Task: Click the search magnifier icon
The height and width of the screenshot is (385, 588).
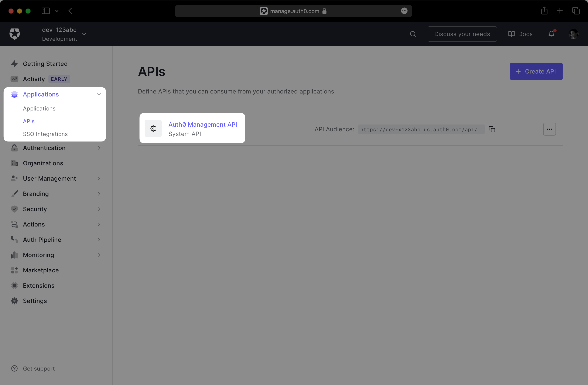Action: pos(413,34)
